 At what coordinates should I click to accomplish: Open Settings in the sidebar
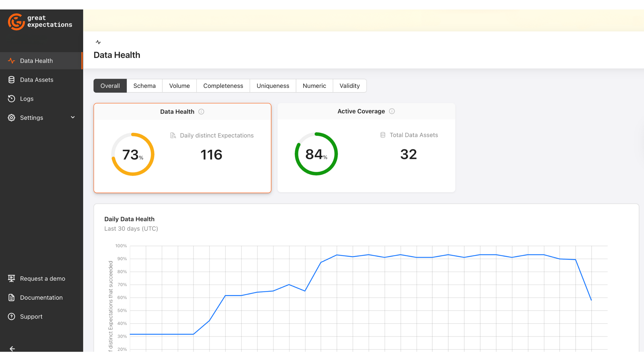pyautogui.click(x=41, y=118)
